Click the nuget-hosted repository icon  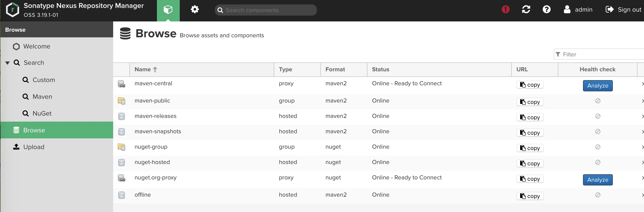pos(122,162)
